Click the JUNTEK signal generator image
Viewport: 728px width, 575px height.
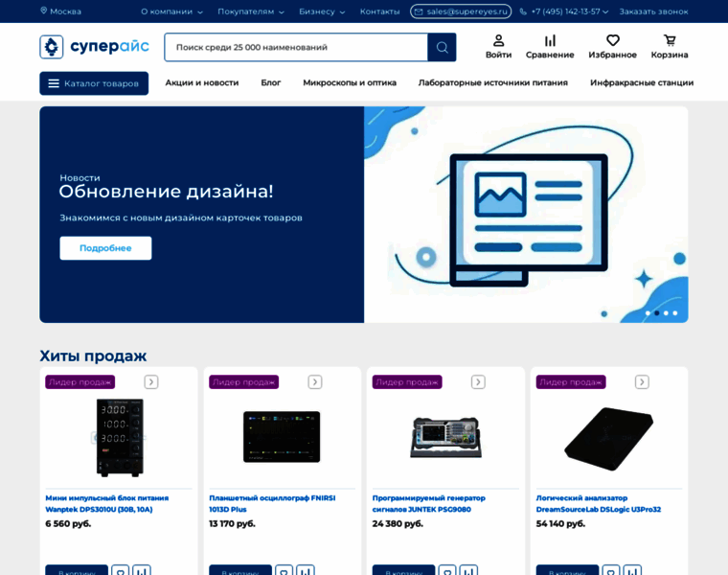445,437
